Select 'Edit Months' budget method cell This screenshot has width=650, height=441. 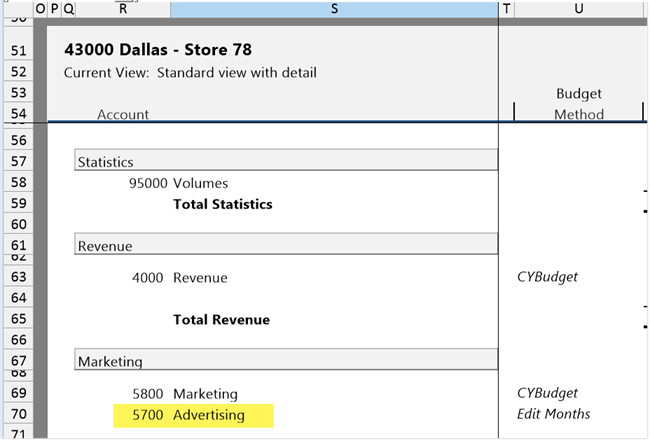pyautogui.click(x=553, y=414)
